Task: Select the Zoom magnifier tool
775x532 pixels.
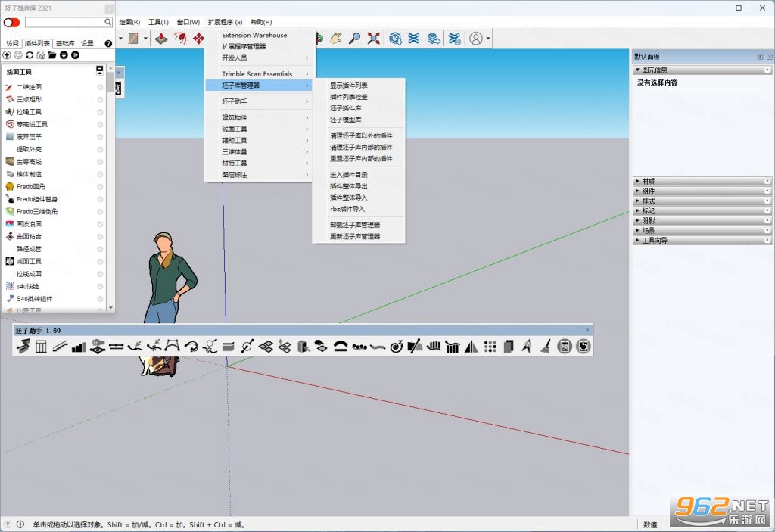Action: (x=354, y=38)
